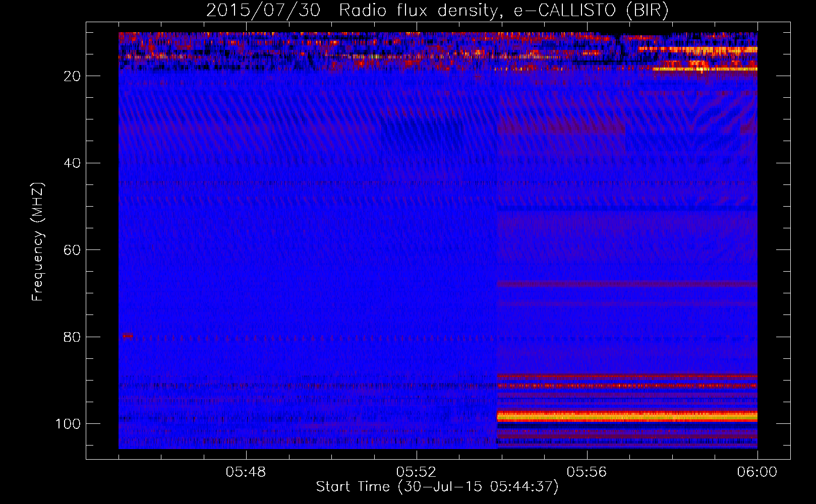Click the 'Start Time (30-Jul-15 05:44:37)' label
Viewport: 816px width, 504px height.
437,487
